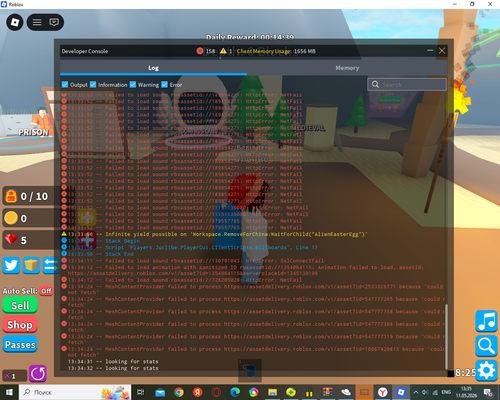Screen dimensions: 500x400
Task: Open Twitter codes button
Action: [11, 265]
